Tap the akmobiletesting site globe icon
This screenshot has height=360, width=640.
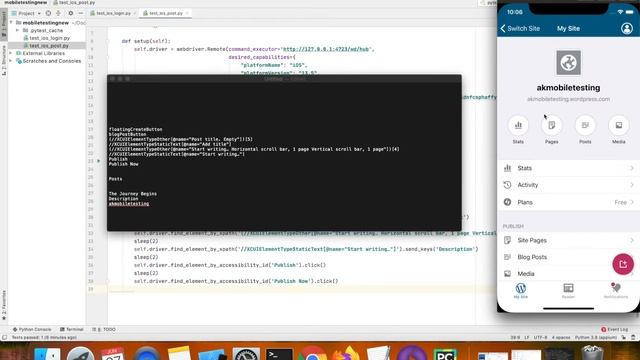[x=568, y=62]
